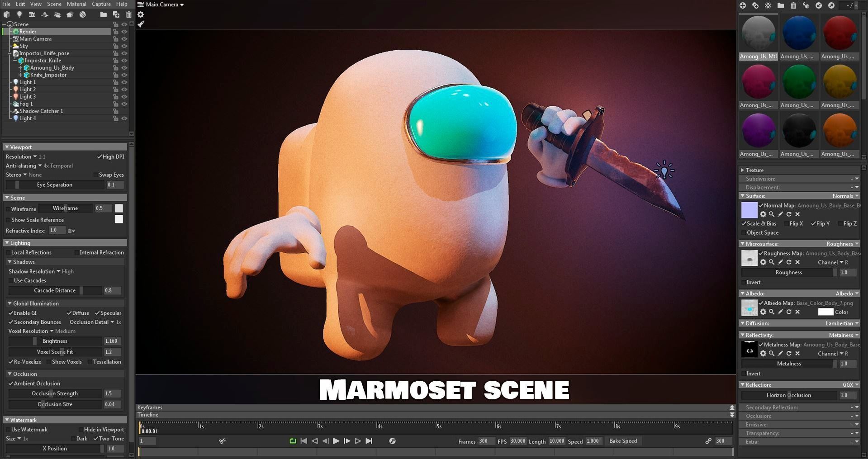Viewport: 868px width, 459px height.
Task: Select the Amoung_Us_Body tree item
Action: [52, 68]
